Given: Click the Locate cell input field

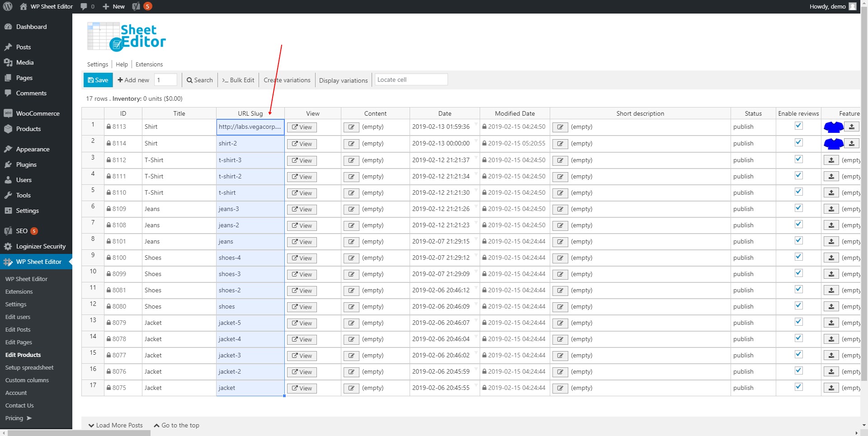Looking at the screenshot, I should click(x=411, y=80).
